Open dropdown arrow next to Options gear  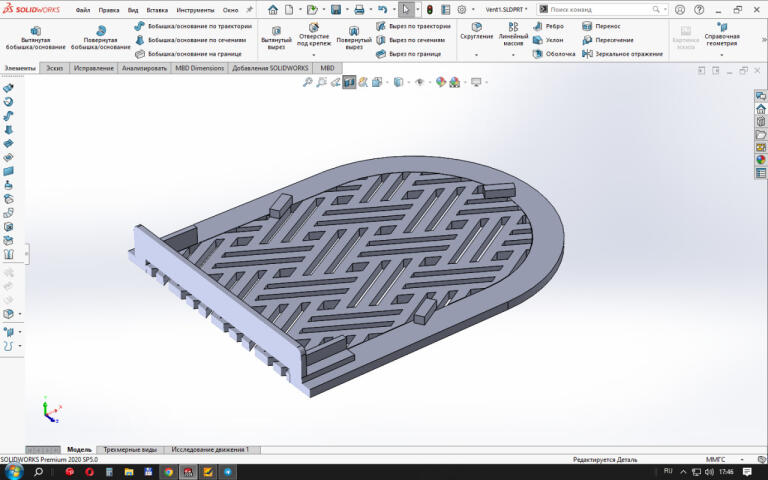(473, 9)
